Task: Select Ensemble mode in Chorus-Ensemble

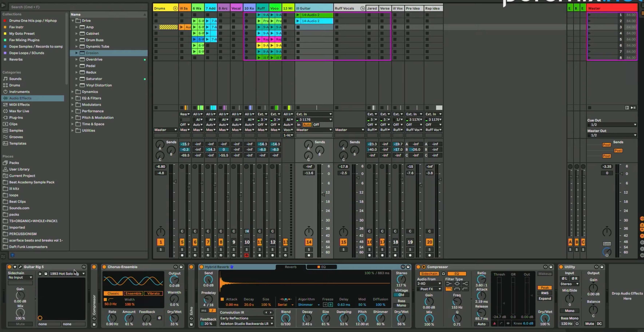Action: pos(133,293)
